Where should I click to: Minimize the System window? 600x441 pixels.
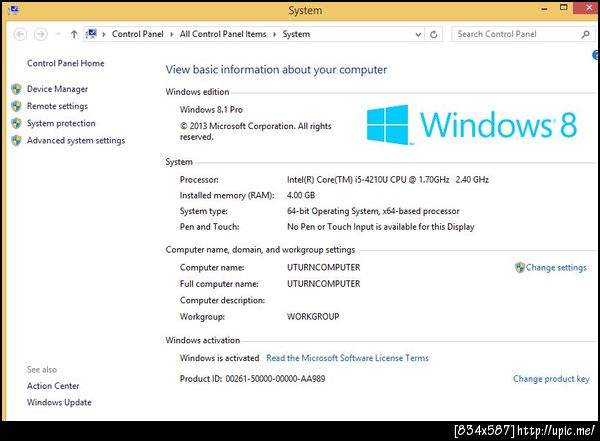click(545, 9)
